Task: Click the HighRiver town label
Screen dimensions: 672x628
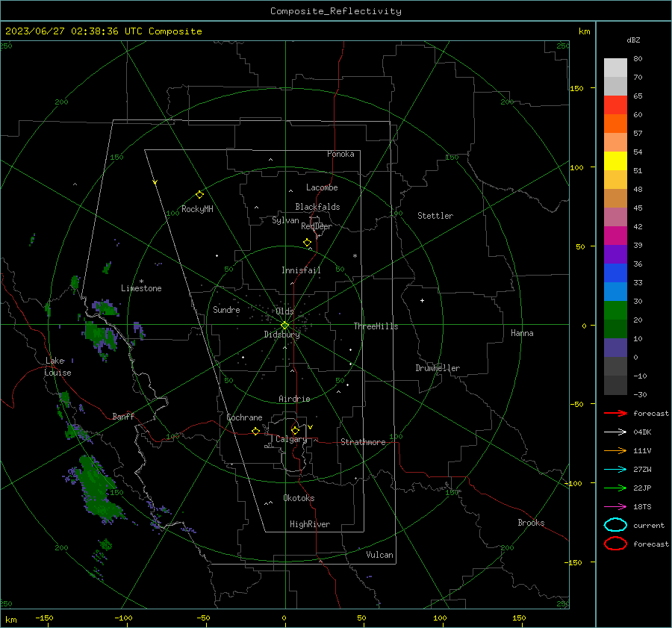Action: (x=310, y=524)
